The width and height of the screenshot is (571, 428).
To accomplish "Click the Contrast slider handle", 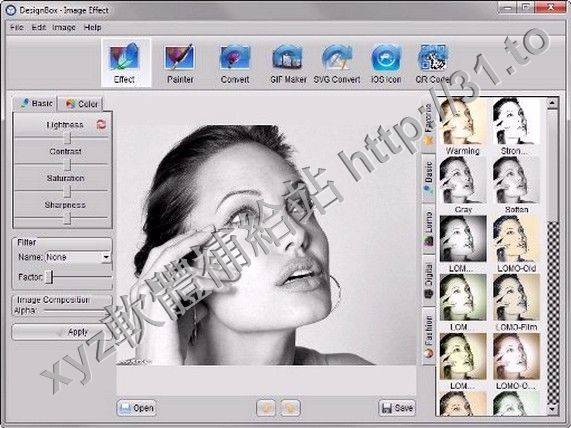I will [x=68, y=165].
